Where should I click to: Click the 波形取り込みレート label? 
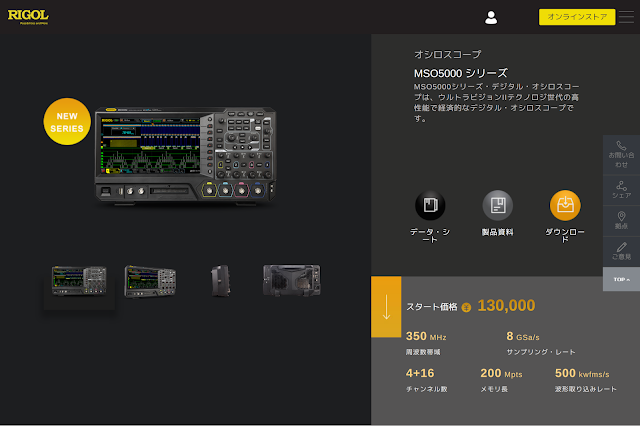click(x=585, y=389)
